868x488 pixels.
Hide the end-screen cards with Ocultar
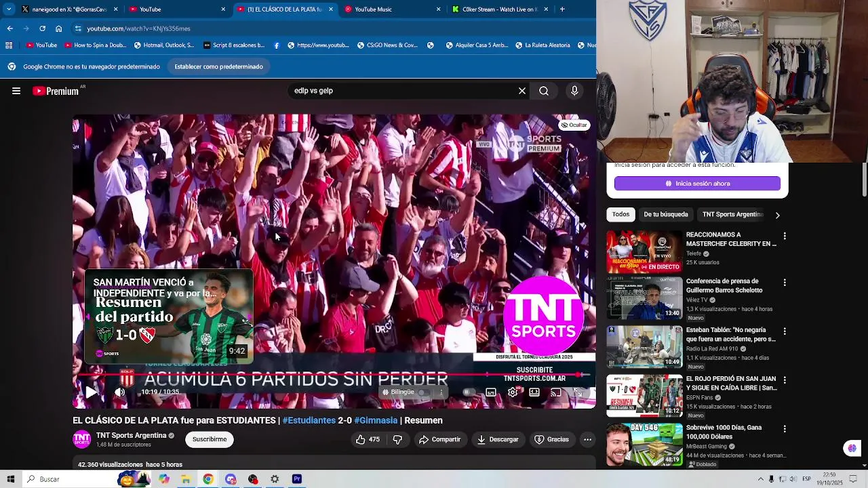574,125
